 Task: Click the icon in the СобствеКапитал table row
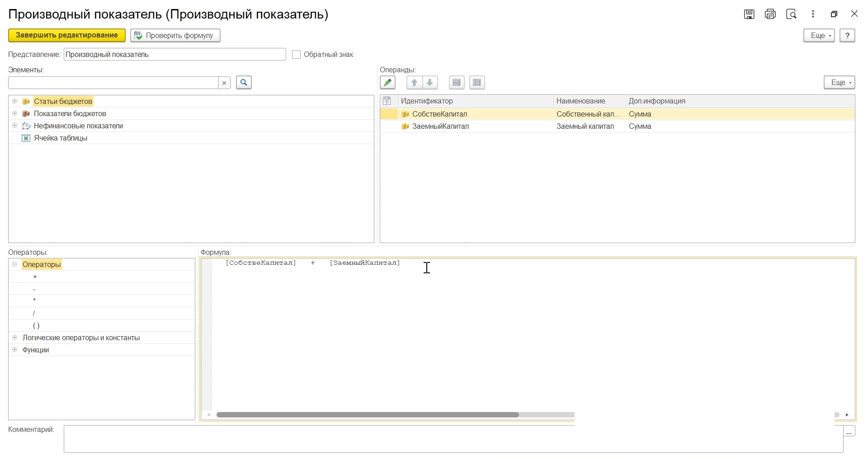[x=405, y=114]
